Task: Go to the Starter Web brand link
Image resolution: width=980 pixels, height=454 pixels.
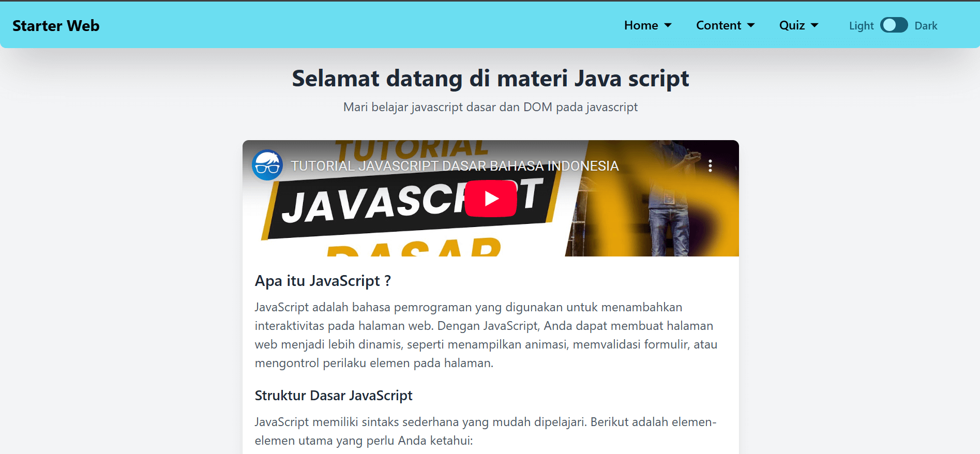Action: click(x=56, y=26)
